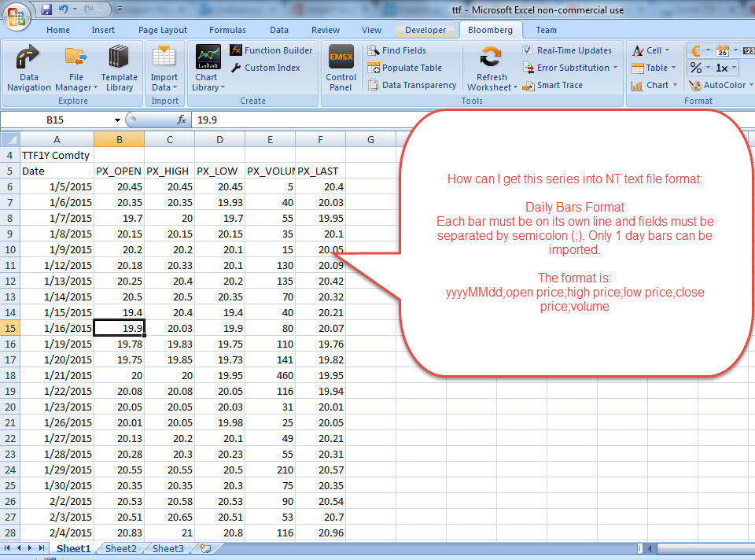Open the Data ribbon tab

(279, 30)
